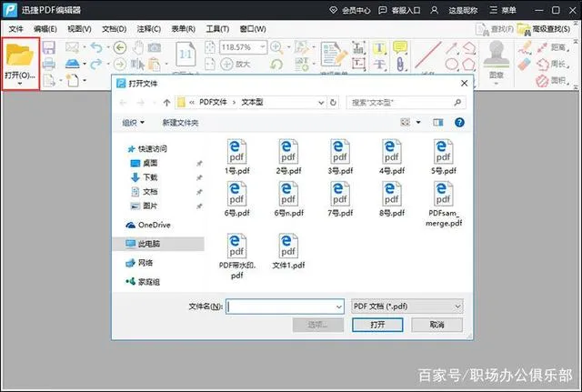Select the Polygon shape tool
582x392 pixels.
pyautogui.click(x=469, y=65)
